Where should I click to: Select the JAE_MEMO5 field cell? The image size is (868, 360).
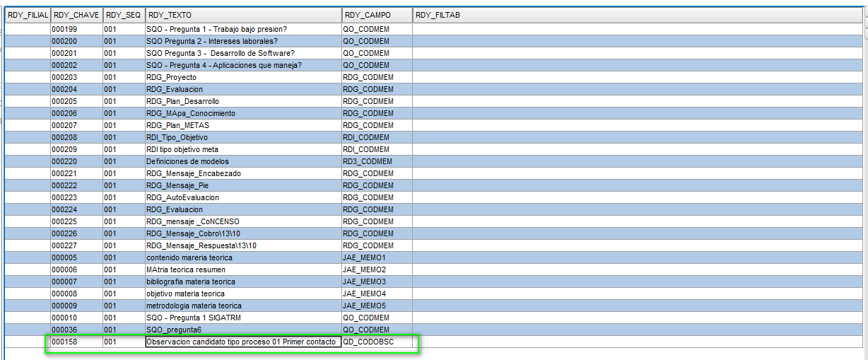(x=377, y=306)
